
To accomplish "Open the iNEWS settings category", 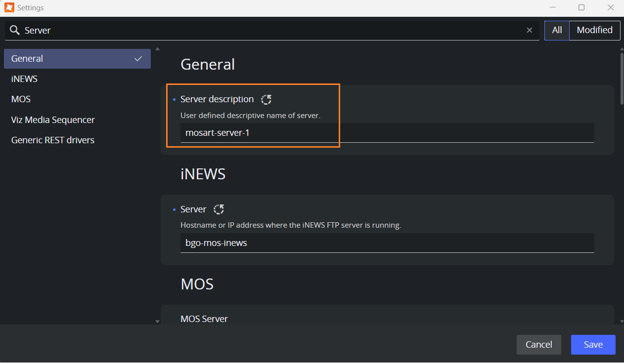I will [x=25, y=79].
